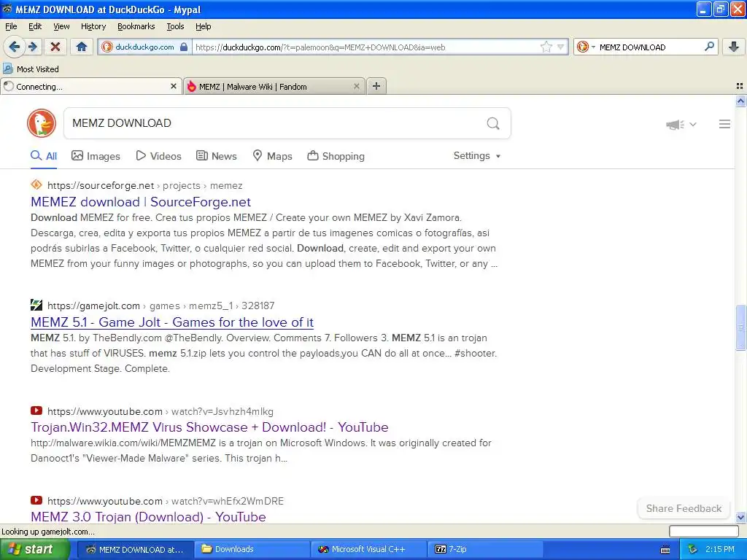Open the File menu

[11, 26]
